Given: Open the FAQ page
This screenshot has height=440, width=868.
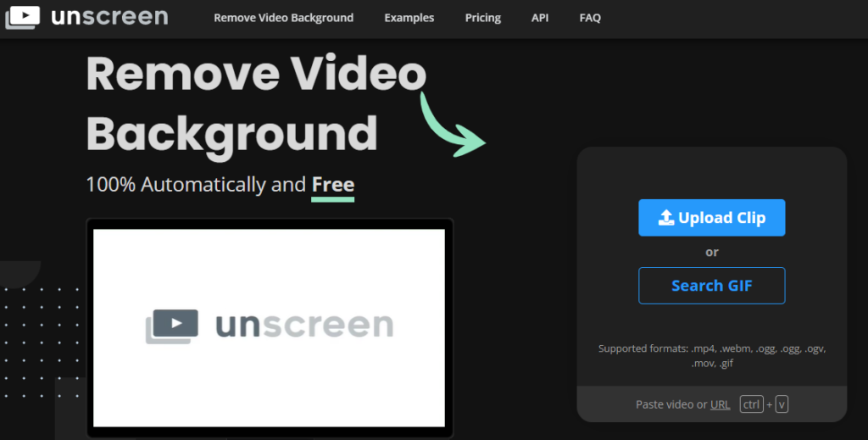Looking at the screenshot, I should 590,18.
